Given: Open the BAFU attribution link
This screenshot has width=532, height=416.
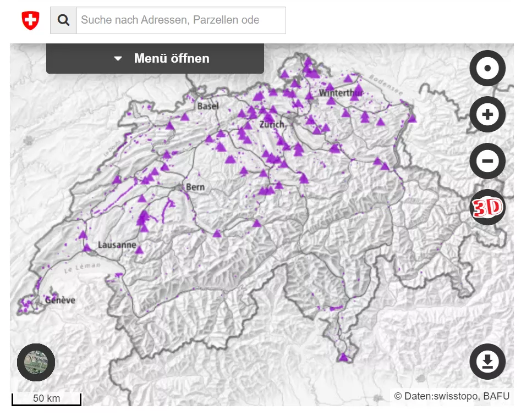Looking at the screenshot, I should click(x=497, y=396).
